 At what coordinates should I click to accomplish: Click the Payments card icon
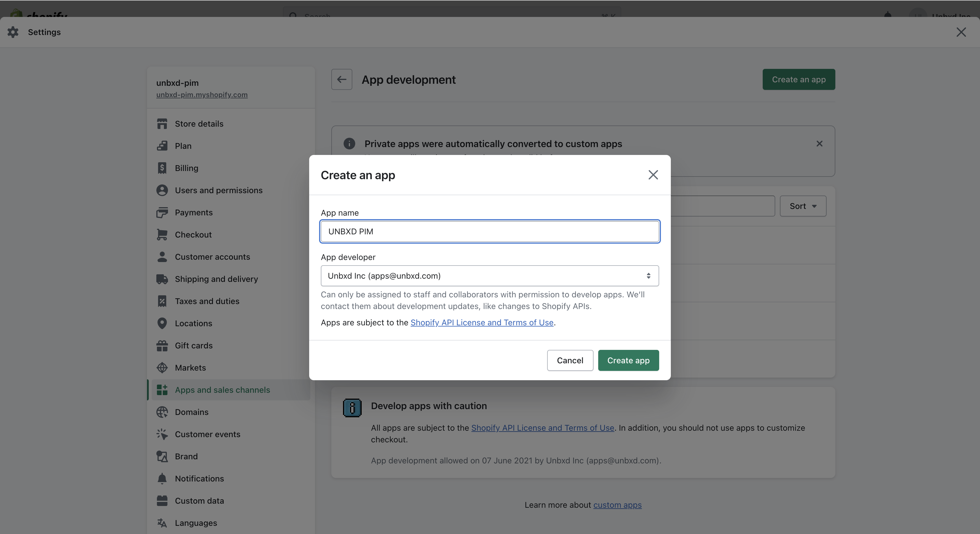pyautogui.click(x=162, y=212)
